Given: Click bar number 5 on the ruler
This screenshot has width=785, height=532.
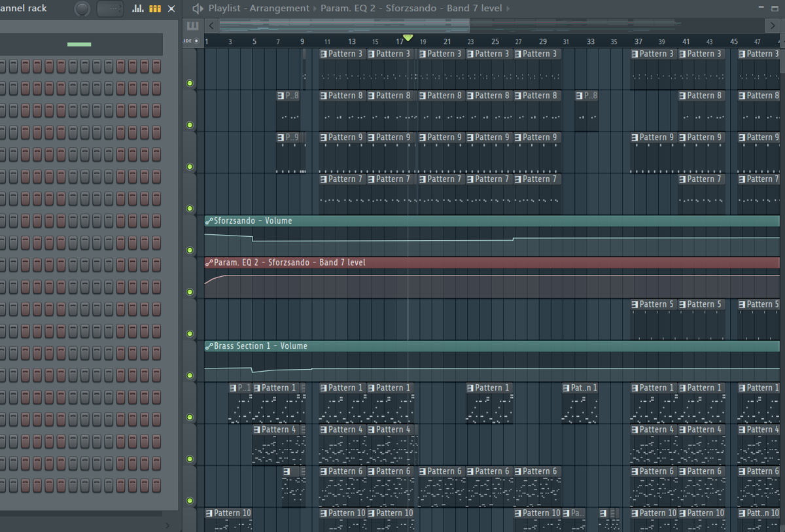Looking at the screenshot, I should pyautogui.click(x=254, y=41).
